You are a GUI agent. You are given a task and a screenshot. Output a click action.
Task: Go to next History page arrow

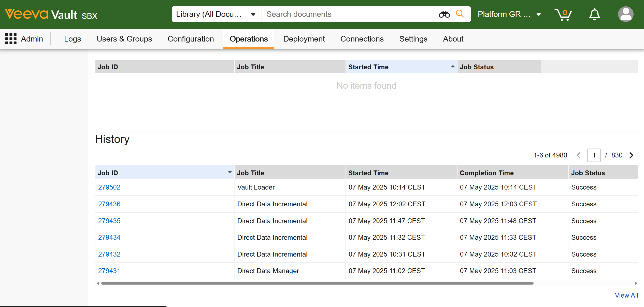[631, 155]
